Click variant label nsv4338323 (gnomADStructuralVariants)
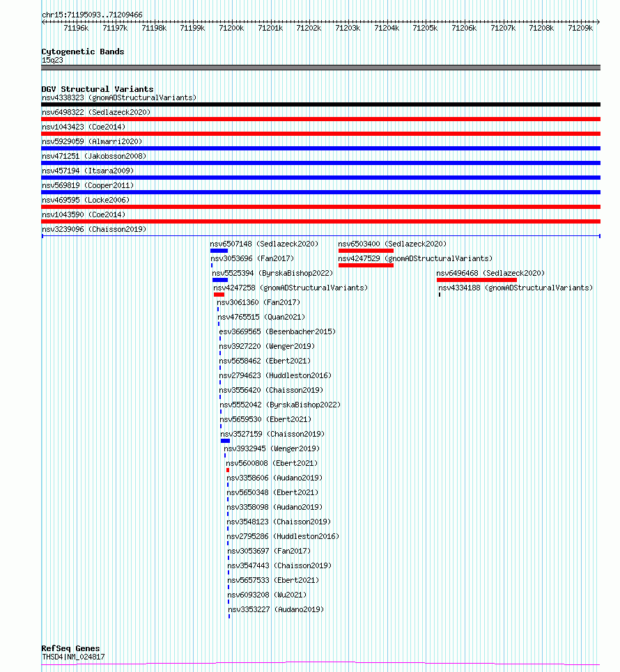The height and width of the screenshot is (672, 620). pyautogui.click(x=119, y=97)
